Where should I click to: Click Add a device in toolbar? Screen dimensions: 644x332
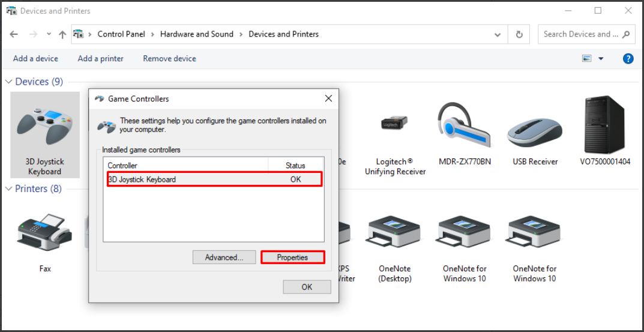pyautogui.click(x=35, y=58)
